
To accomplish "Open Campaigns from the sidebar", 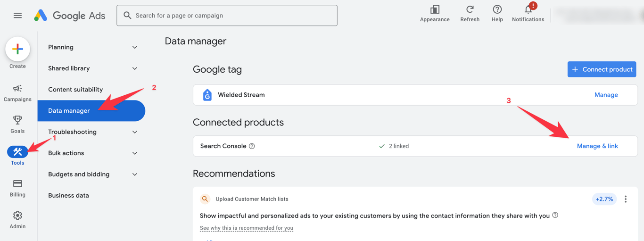I will tap(17, 92).
